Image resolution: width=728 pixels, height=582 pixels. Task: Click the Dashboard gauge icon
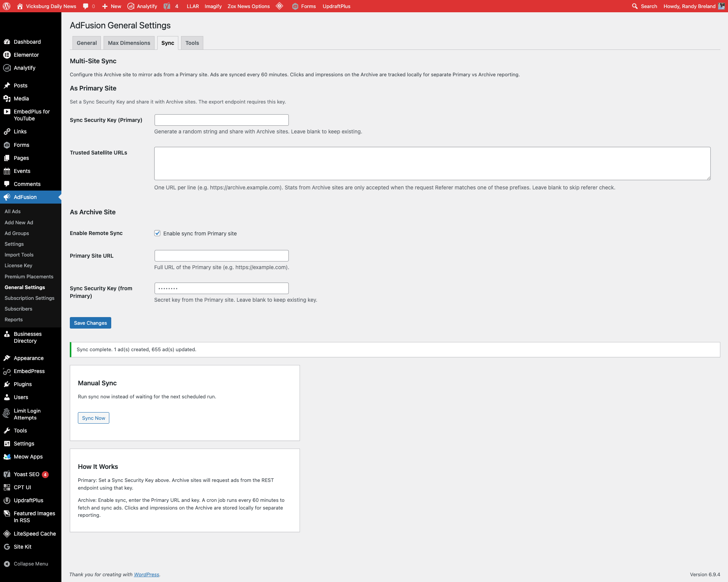tap(7, 42)
